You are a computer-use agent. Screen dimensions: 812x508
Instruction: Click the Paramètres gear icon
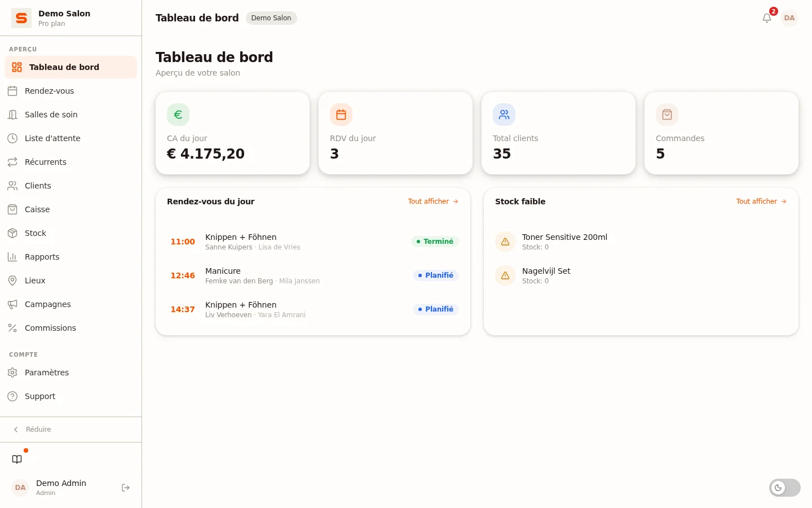(x=12, y=373)
